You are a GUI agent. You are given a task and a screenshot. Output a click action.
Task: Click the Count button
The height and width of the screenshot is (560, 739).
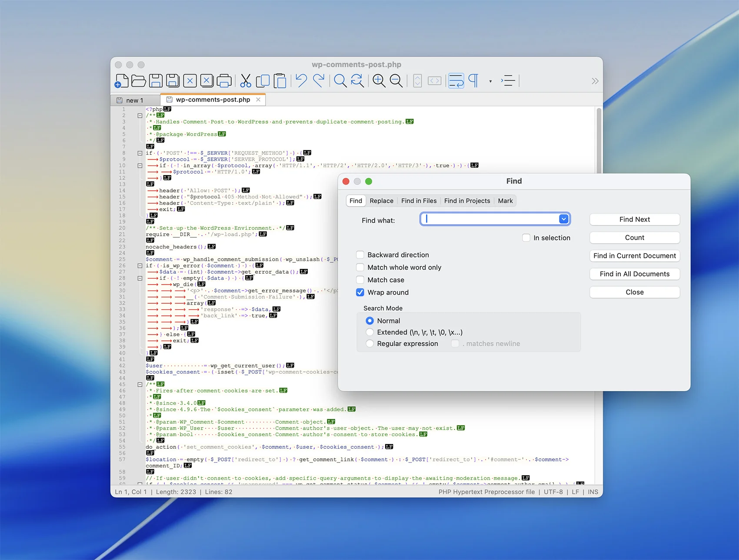(x=634, y=238)
